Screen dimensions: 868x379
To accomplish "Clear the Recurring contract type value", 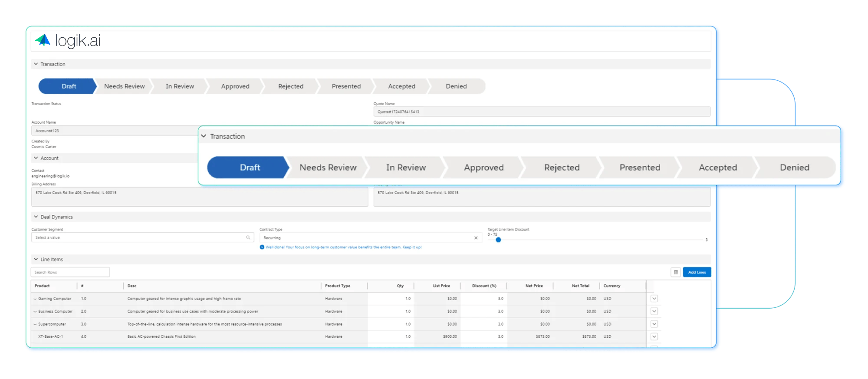I will (x=476, y=238).
